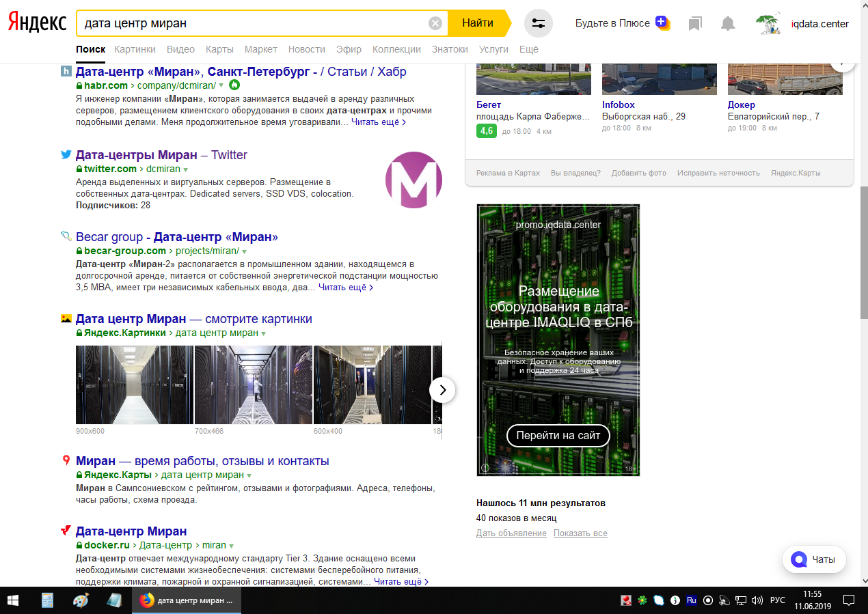Open the Infobox organization card link

tap(619, 104)
